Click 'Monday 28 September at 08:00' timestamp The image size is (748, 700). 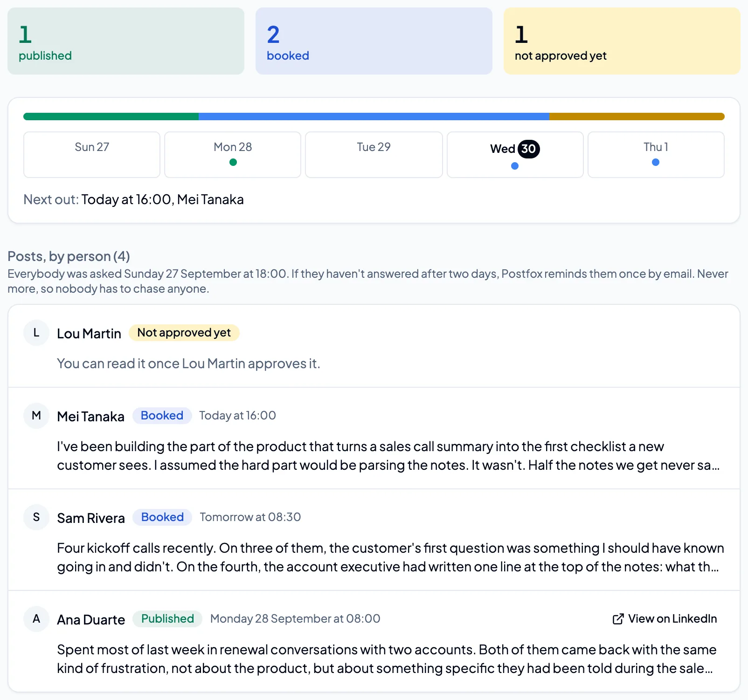pos(295,619)
